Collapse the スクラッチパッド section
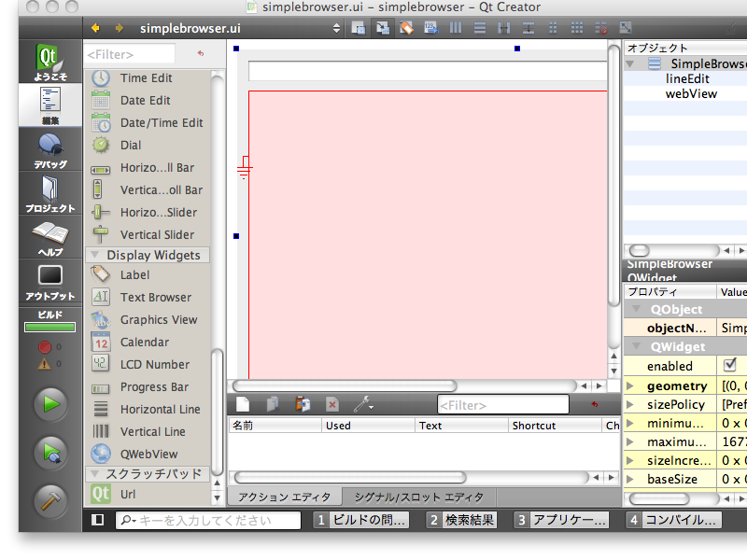The height and width of the screenshot is (560, 747). click(94, 474)
